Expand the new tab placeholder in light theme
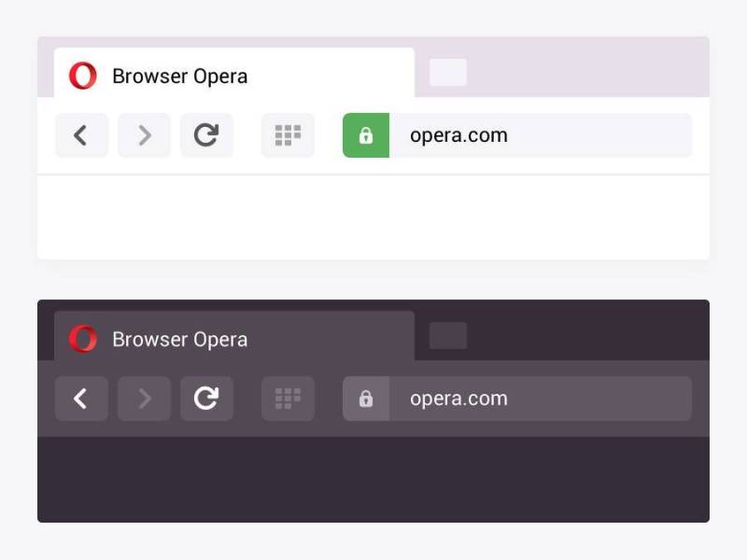Viewport: 747px width, 560px height. click(447, 73)
